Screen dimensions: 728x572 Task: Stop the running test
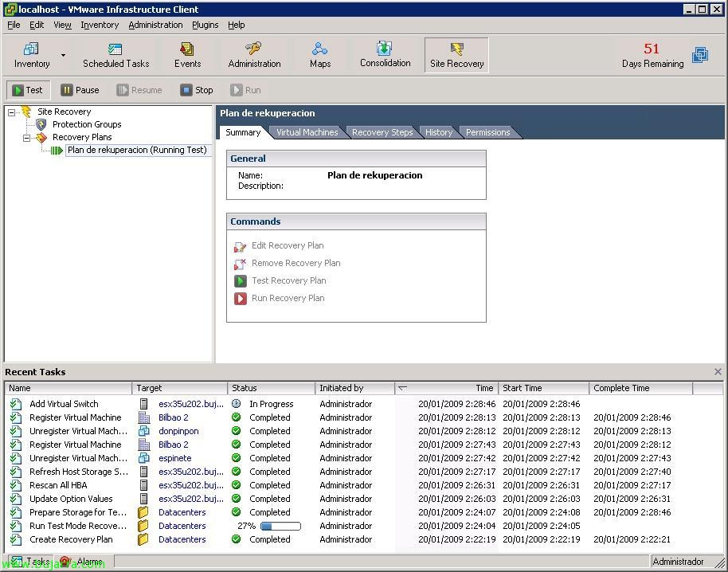pyautogui.click(x=197, y=90)
